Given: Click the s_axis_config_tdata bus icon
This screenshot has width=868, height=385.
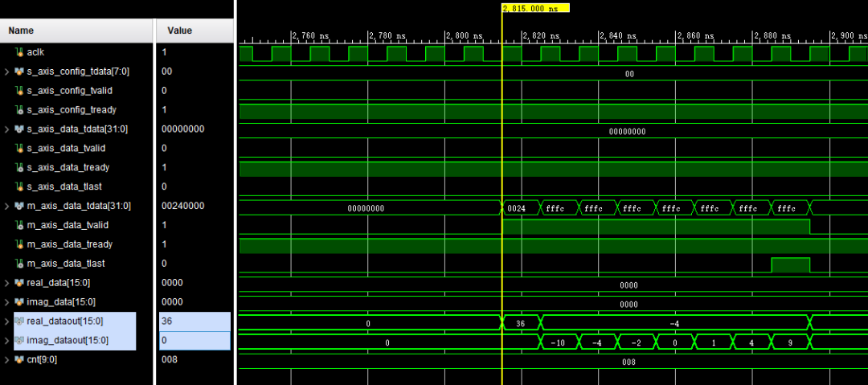Looking at the screenshot, I should tap(19, 72).
